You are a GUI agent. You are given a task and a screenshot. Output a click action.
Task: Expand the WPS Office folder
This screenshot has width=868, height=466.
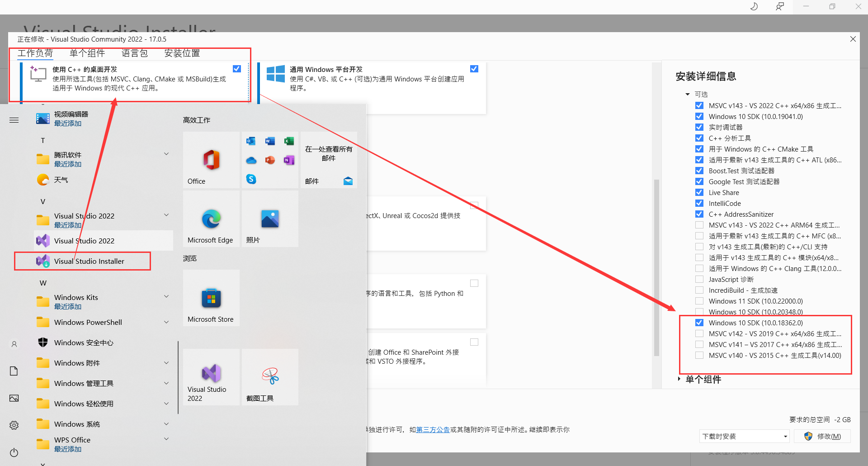tap(166, 439)
